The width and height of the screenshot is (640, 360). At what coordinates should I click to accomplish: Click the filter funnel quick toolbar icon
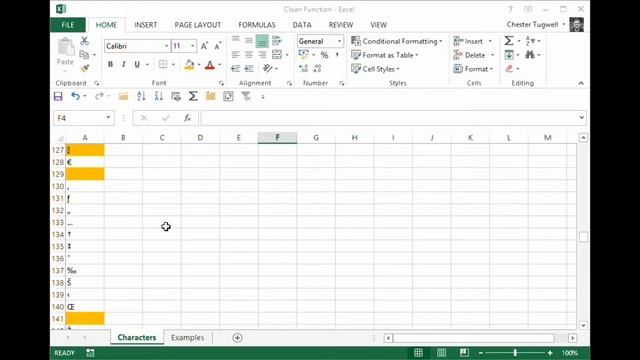[246, 96]
